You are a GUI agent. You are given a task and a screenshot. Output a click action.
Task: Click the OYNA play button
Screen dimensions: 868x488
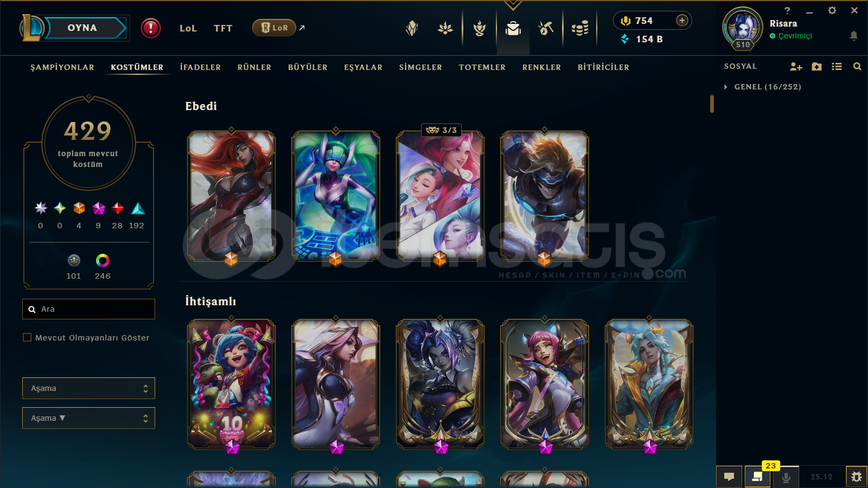point(82,28)
